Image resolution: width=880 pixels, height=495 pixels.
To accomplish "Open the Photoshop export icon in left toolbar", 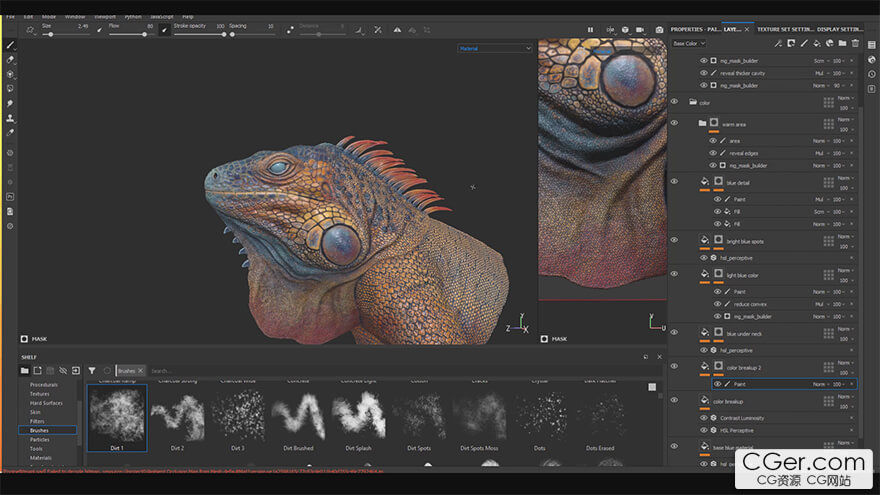I will (x=10, y=196).
